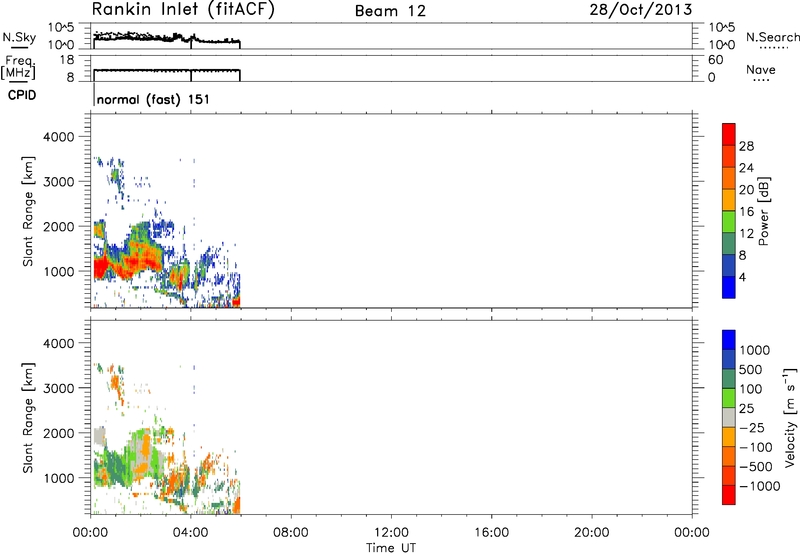Image resolution: width=800 pixels, height=554 pixels.
Task: Click the Power [dB] colorbar label
Action: coord(763,211)
